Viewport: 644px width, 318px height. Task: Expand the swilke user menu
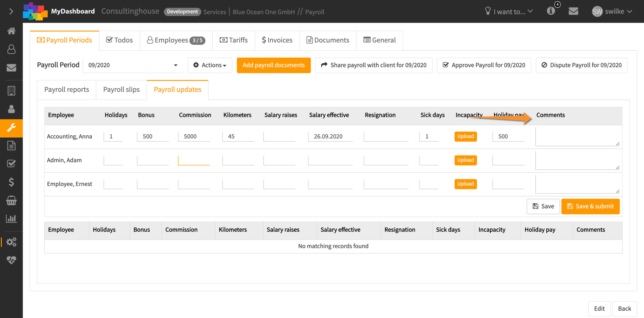click(619, 11)
